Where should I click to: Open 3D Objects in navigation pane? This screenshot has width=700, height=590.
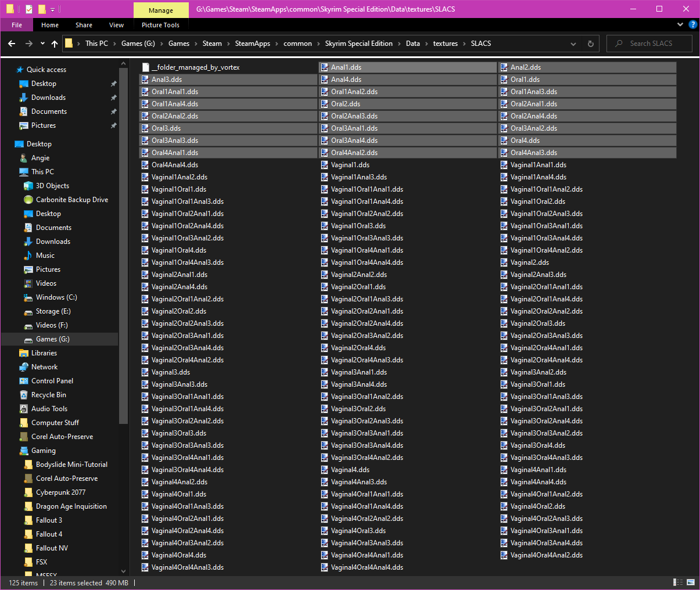point(52,186)
